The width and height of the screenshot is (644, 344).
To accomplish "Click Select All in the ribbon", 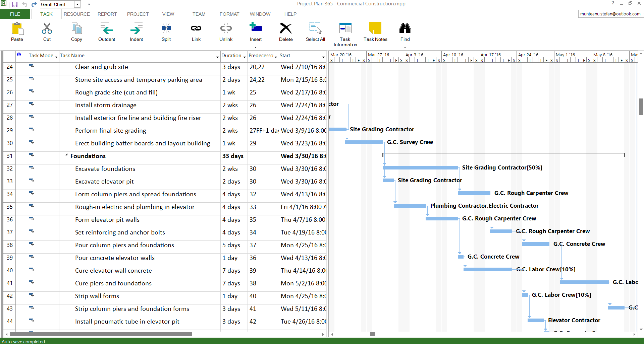I will click(315, 32).
